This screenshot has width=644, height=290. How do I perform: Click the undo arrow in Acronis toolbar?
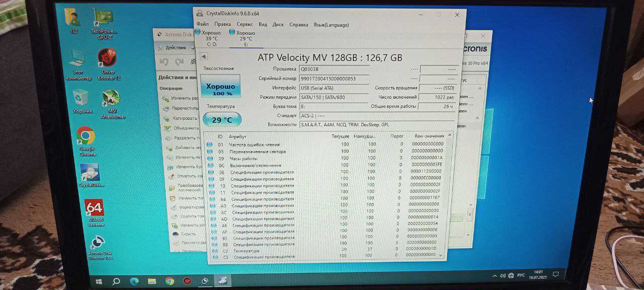click(x=164, y=61)
